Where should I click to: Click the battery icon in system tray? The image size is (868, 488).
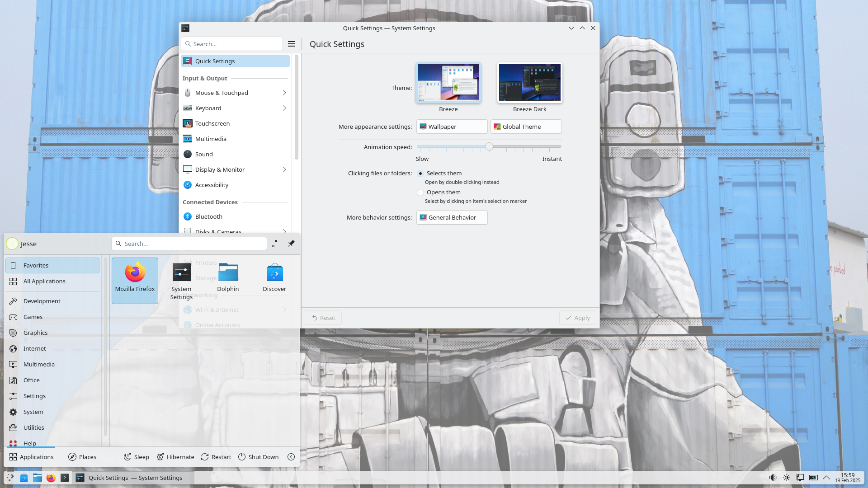tap(813, 478)
